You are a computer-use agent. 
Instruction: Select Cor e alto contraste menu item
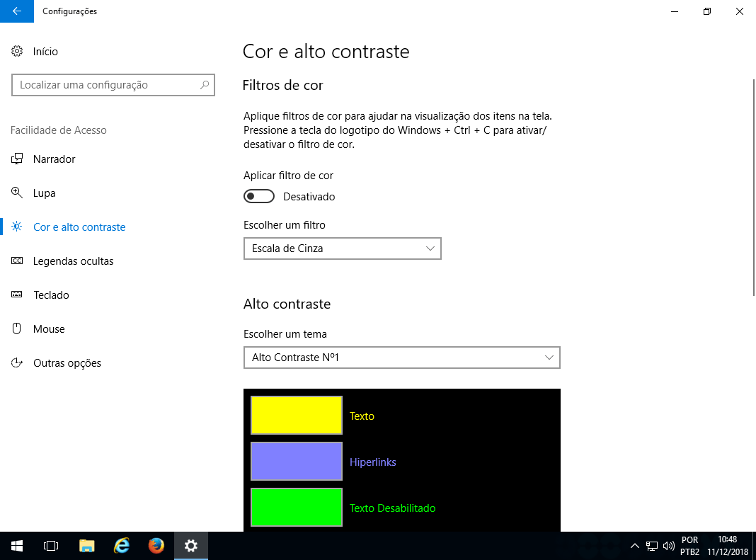pyautogui.click(x=79, y=227)
